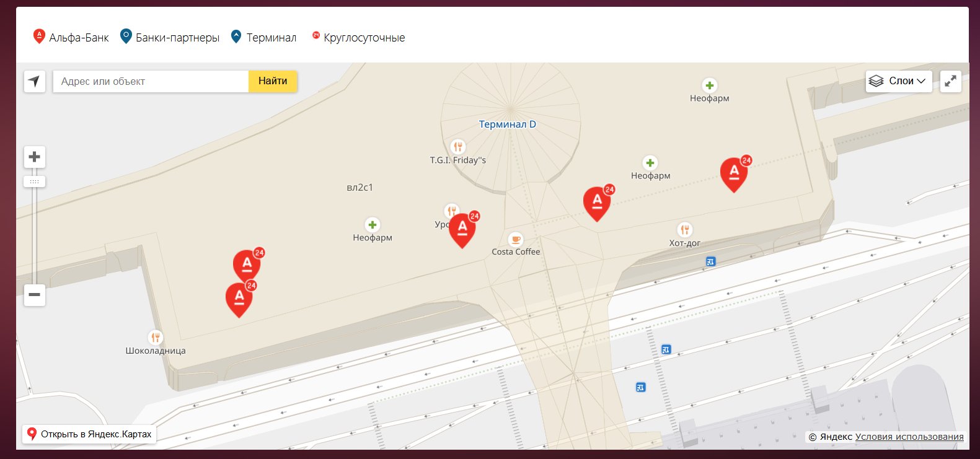The height and width of the screenshot is (459, 980).
Task: Click the вл2с1 building label
Action: tap(360, 188)
